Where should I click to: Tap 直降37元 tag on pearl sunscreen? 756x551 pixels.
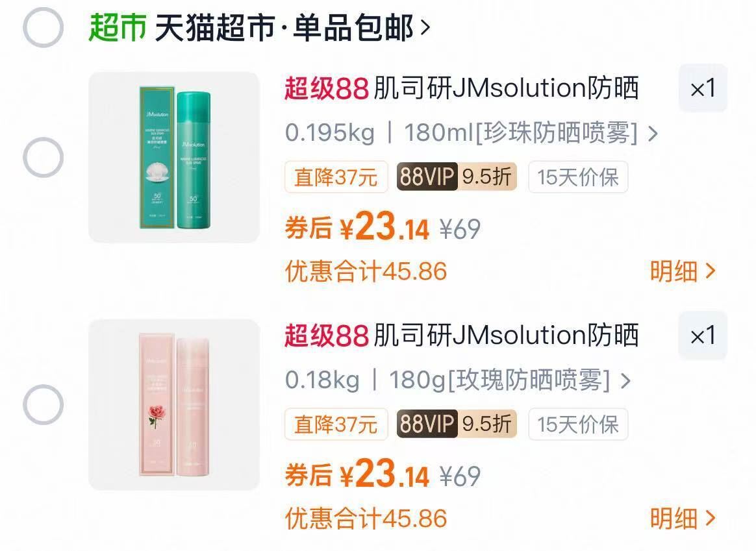point(336,177)
